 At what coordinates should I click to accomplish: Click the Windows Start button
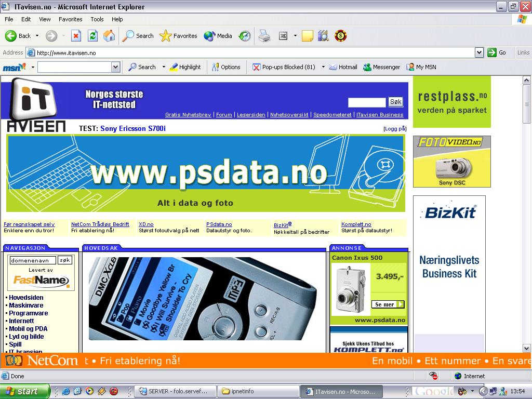click(24, 391)
